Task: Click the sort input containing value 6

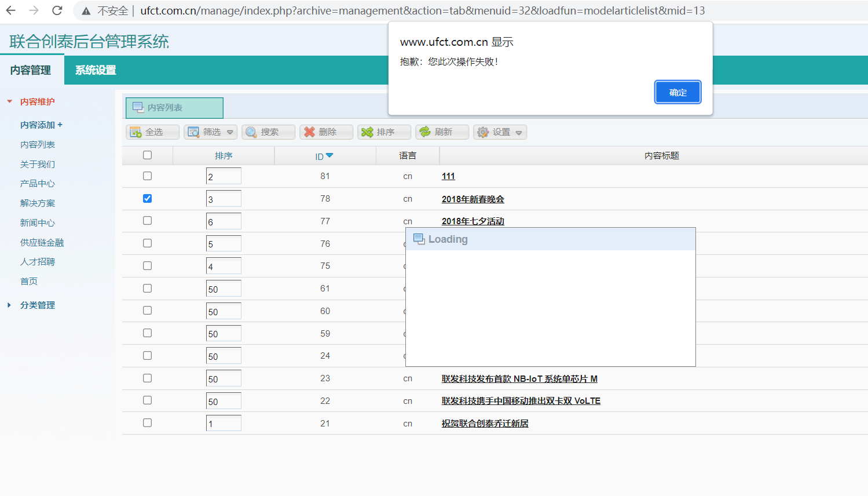Action: click(x=224, y=220)
